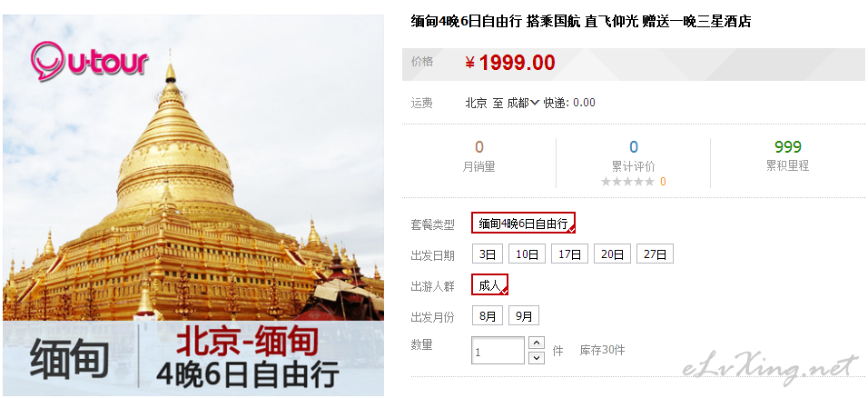Choose departure date 27日
The width and height of the screenshot is (868, 398).
655,254
